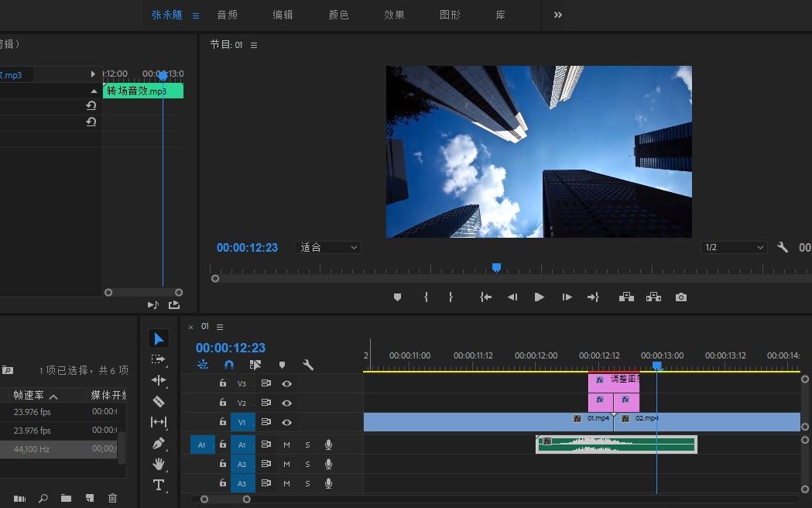Expand the workspace overflow chevron menu

click(x=558, y=15)
